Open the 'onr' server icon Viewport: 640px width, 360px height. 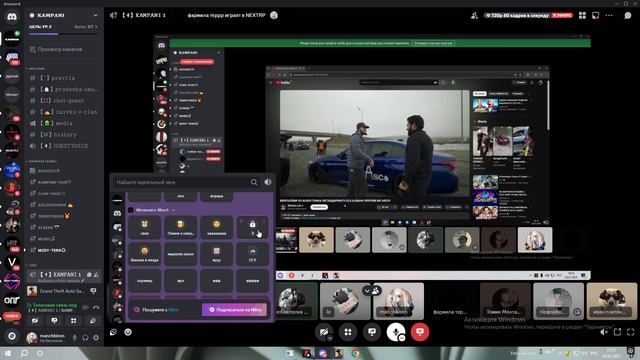pos(12,300)
